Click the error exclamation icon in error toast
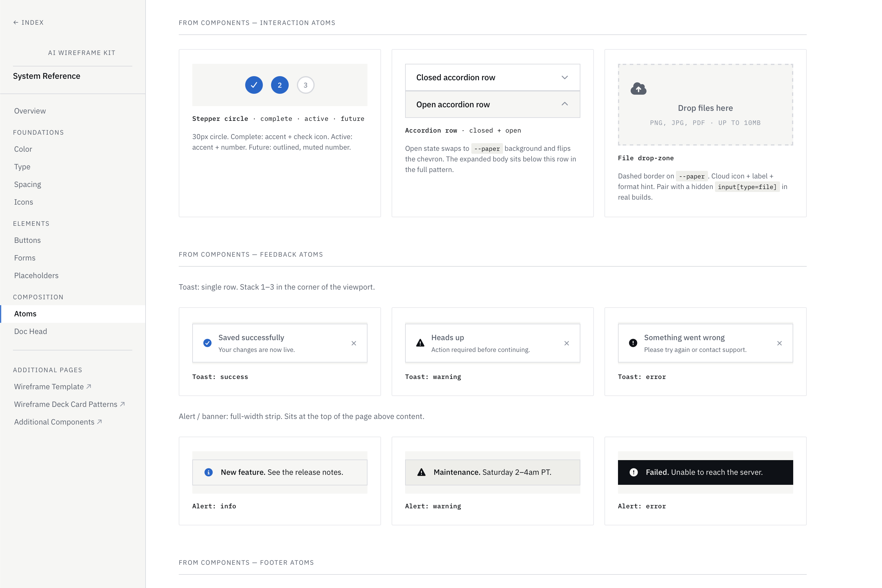Screen dimensions: 882x588 [633, 343]
